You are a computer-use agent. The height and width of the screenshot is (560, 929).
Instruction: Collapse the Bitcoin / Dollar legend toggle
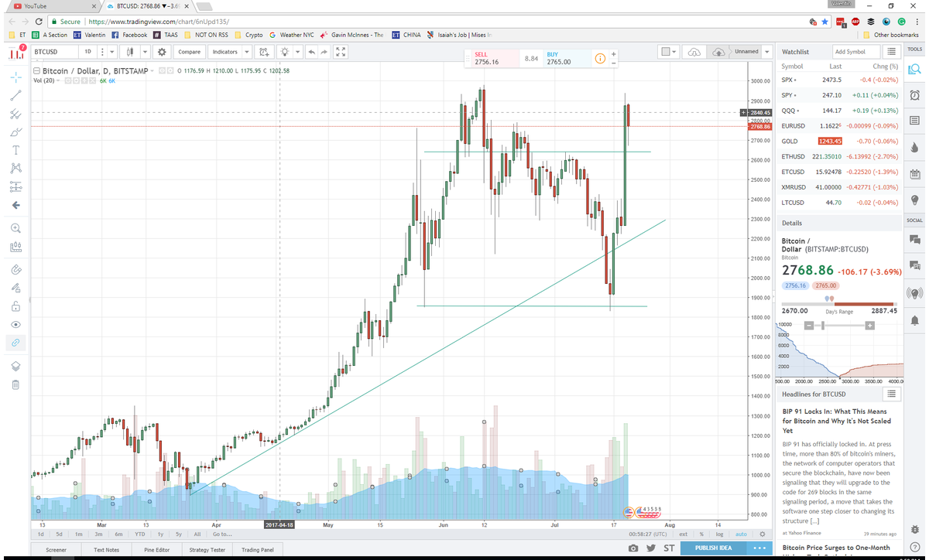pyautogui.click(x=36, y=71)
